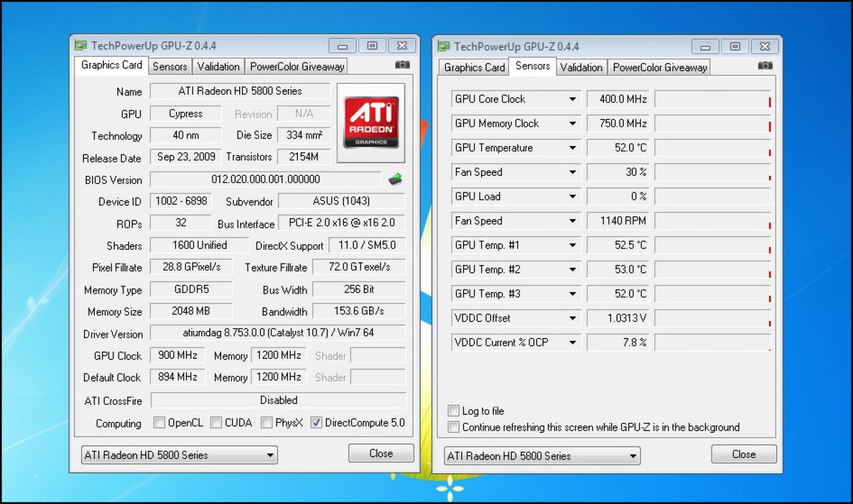This screenshot has width=853, height=504.
Task: Toggle the DirectCompute 5.0 checkbox
Action: point(317,422)
